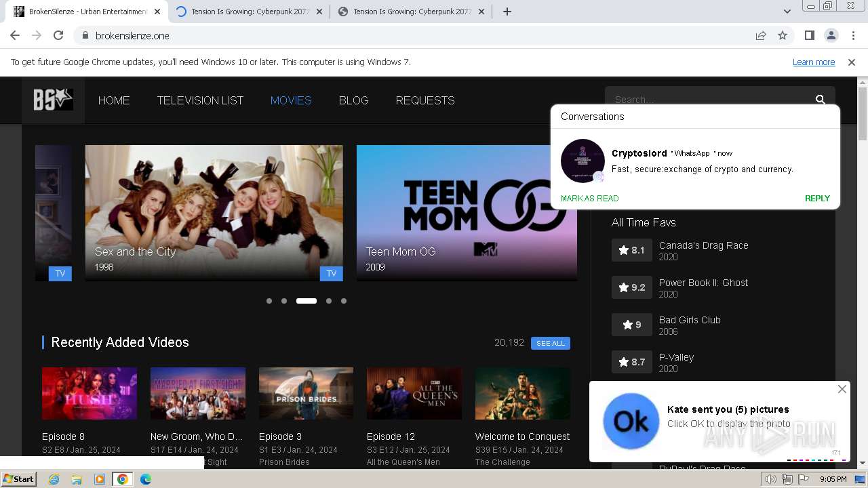Image resolution: width=868 pixels, height=488 pixels.
Task: Click the browser back arrow
Action: (x=15, y=35)
